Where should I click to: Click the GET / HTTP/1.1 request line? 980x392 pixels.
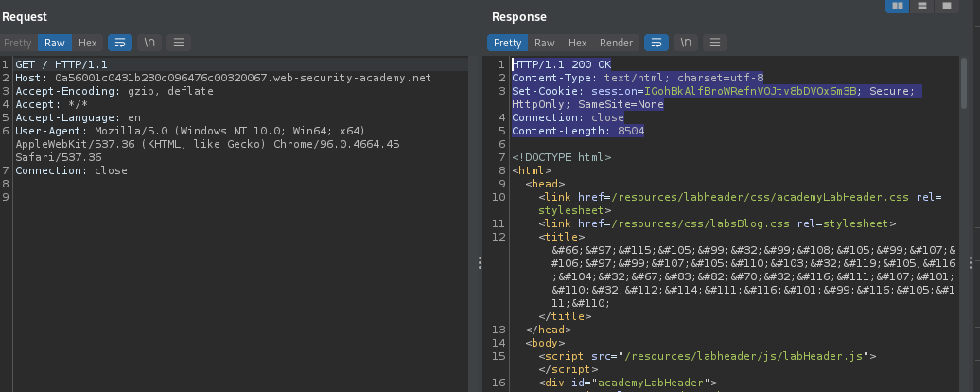click(x=61, y=64)
